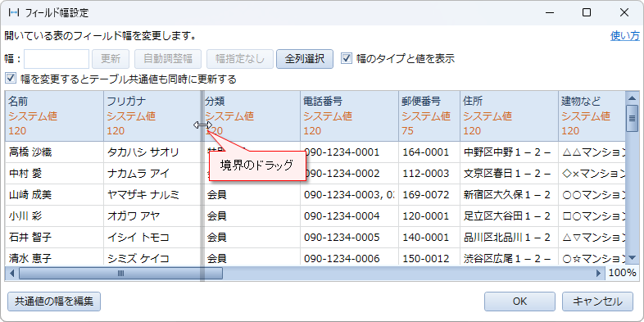Cancel with the キャンセル button
The height and width of the screenshot is (322, 644).
pos(597,302)
